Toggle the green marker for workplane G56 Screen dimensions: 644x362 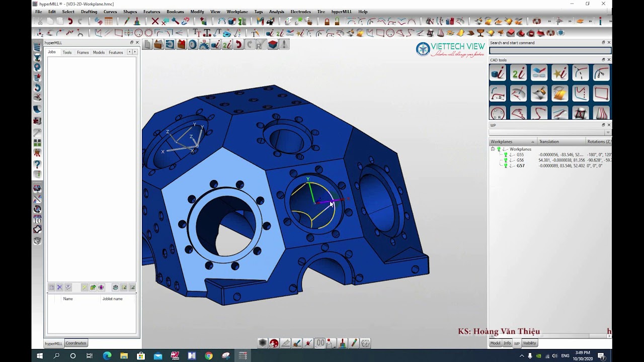pyautogui.click(x=506, y=160)
